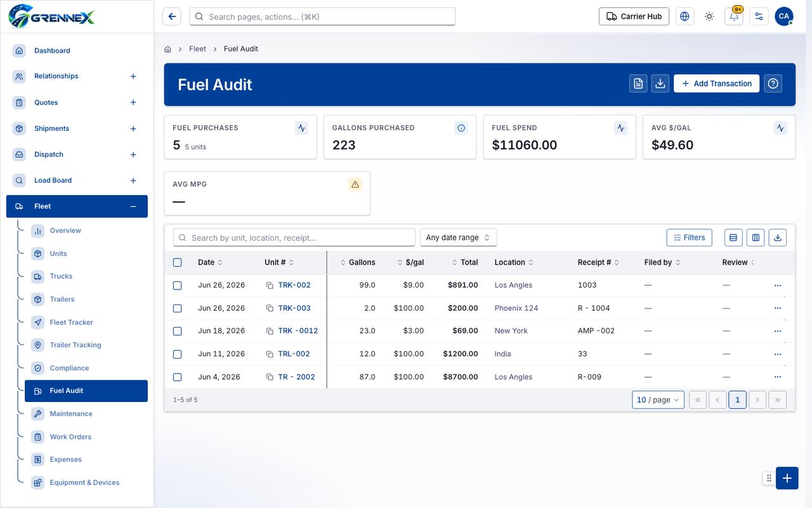Open Fleet Overview page
The height and width of the screenshot is (508, 812).
(65, 231)
